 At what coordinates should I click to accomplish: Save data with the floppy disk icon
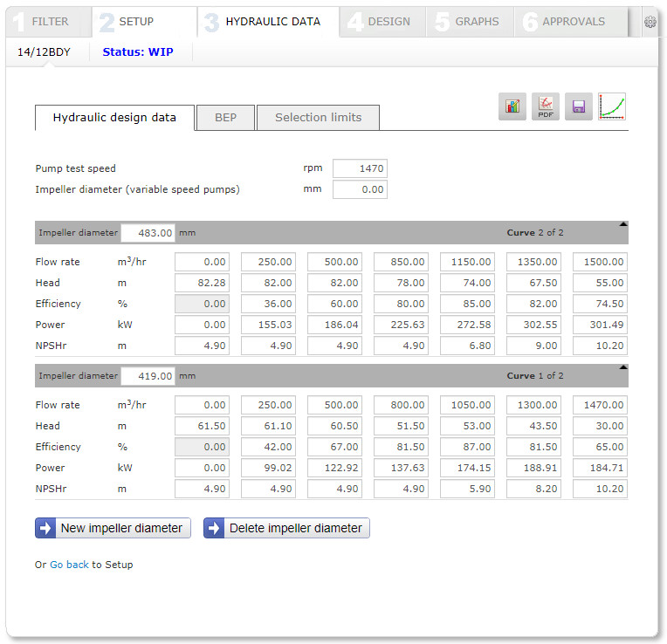pos(578,106)
